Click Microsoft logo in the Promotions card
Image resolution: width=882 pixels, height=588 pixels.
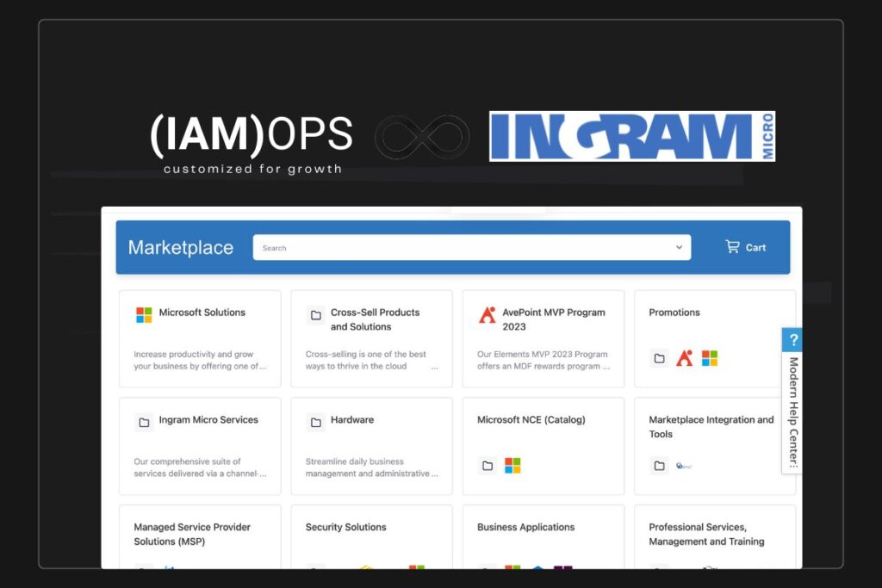[710, 358]
